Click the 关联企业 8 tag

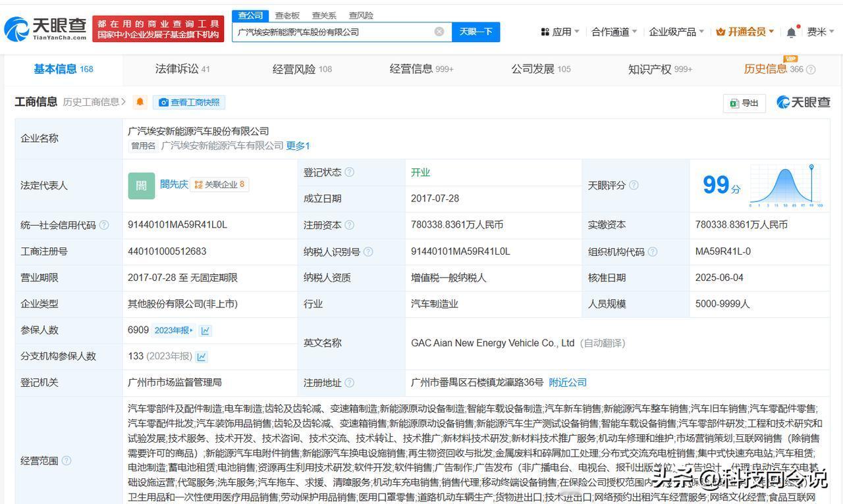(219, 185)
